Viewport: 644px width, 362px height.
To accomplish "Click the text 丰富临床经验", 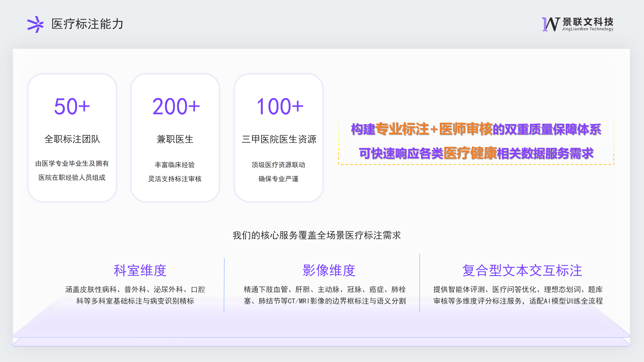I will click(x=175, y=165).
